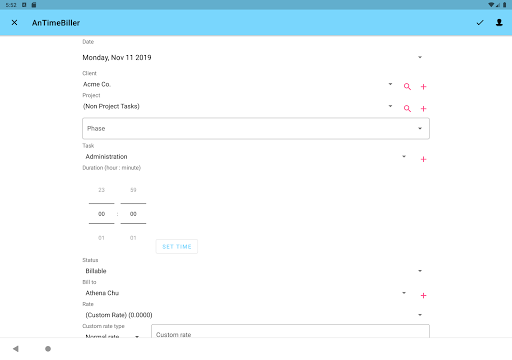
Task: Select minute value 59 in duration picker
Action: (x=133, y=190)
